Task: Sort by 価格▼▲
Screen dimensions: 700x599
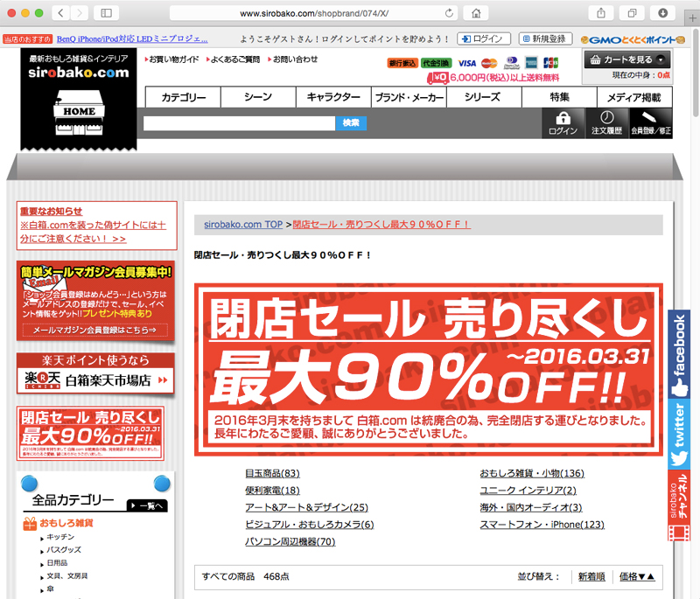Action: click(x=637, y=576)
